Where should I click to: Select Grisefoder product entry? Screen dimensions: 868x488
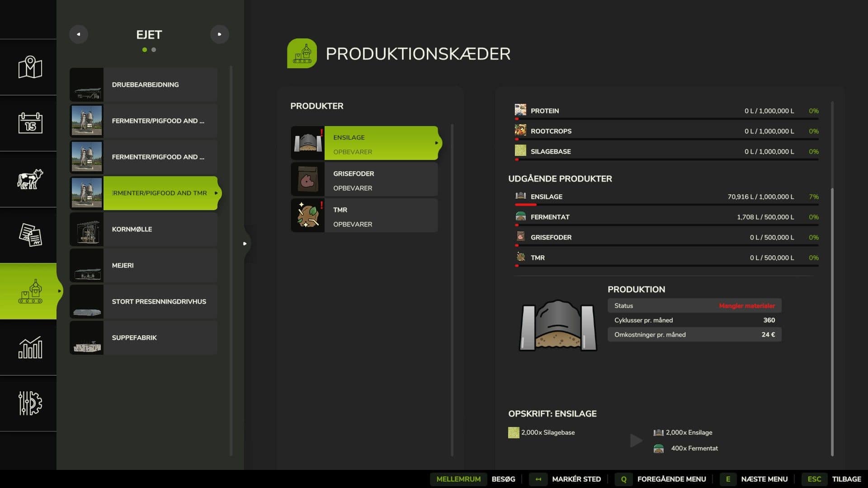364,179
